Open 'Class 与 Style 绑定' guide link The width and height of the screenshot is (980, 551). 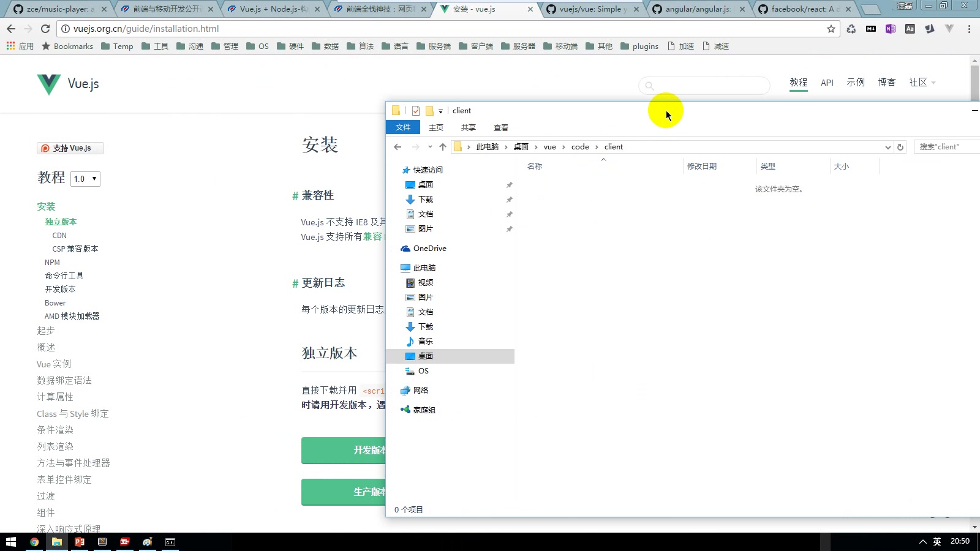(73, 414)
